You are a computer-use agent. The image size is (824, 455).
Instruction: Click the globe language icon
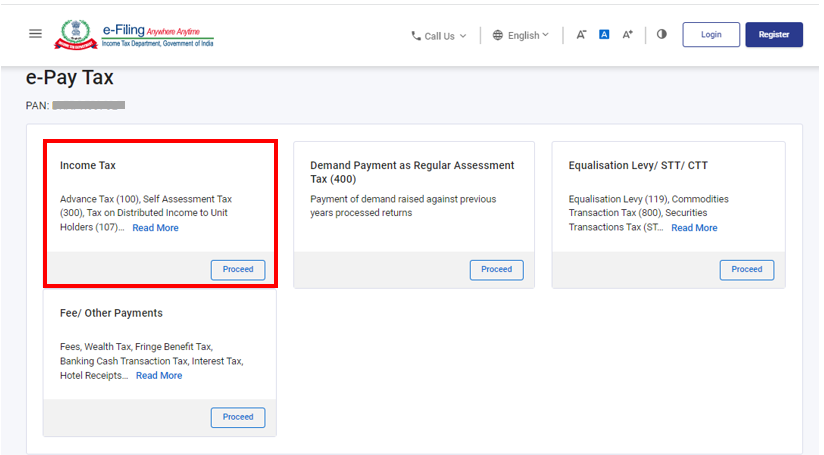(x=498, y=35)
